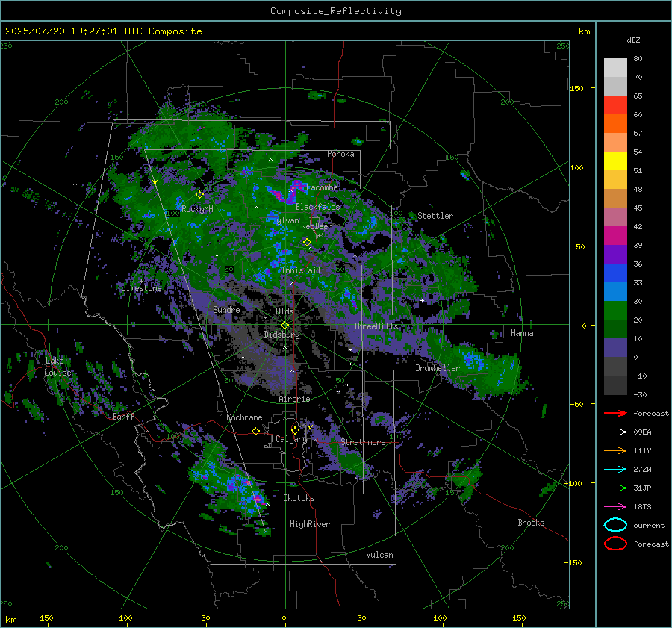Click the Airdrie city label
This screenshot has height=628, width=672.
(294, 399)
